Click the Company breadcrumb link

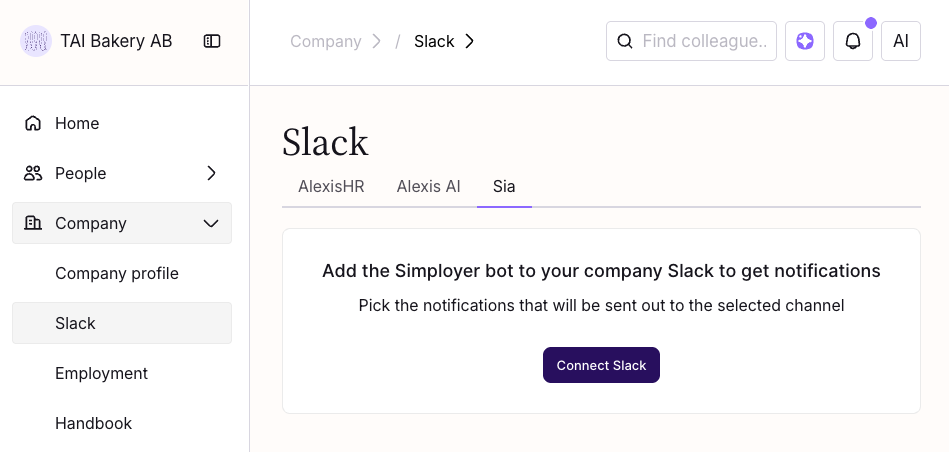pos(325,41)
